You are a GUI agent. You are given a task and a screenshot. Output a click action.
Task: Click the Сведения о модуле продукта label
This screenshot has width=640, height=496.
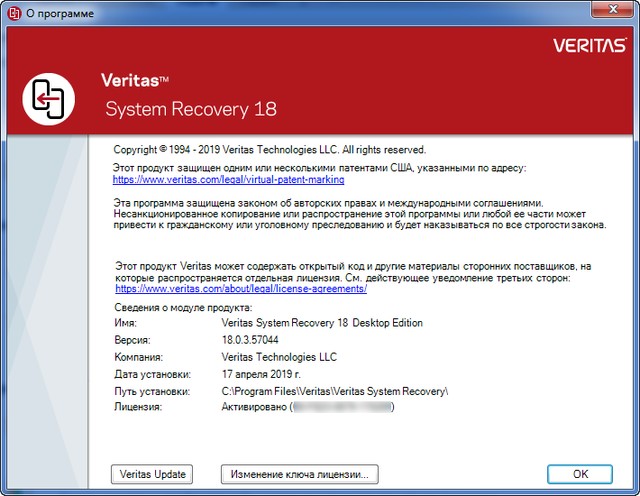(183, 307)
